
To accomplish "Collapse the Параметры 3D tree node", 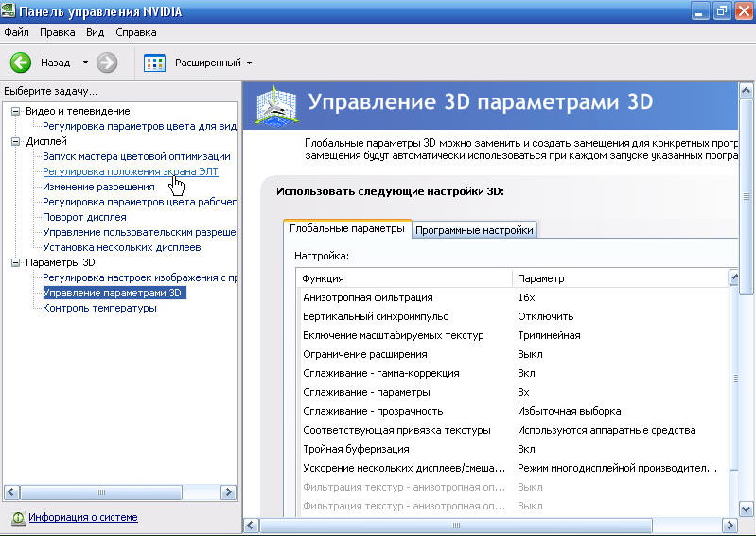I will (x=15, y=262).
